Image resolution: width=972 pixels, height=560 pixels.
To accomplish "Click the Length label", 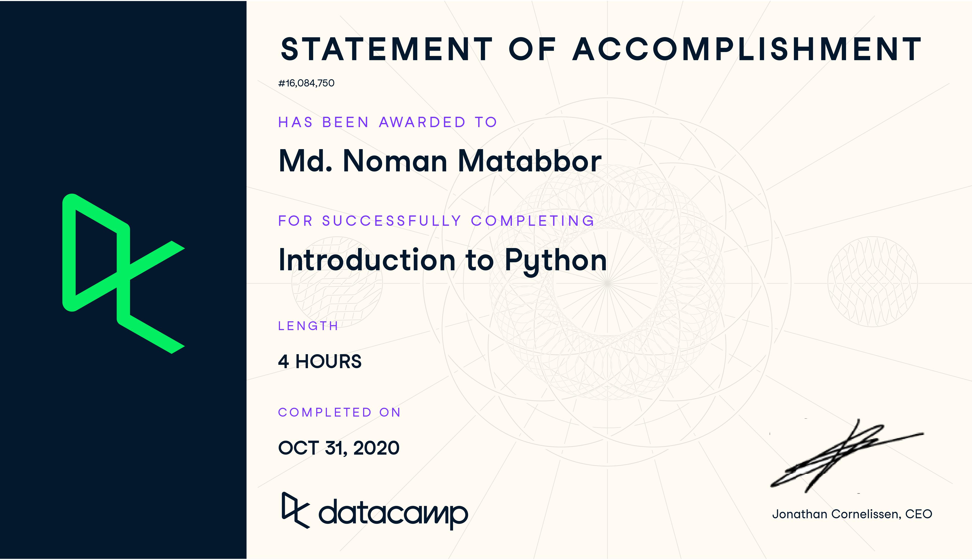I will click(308, 326).
